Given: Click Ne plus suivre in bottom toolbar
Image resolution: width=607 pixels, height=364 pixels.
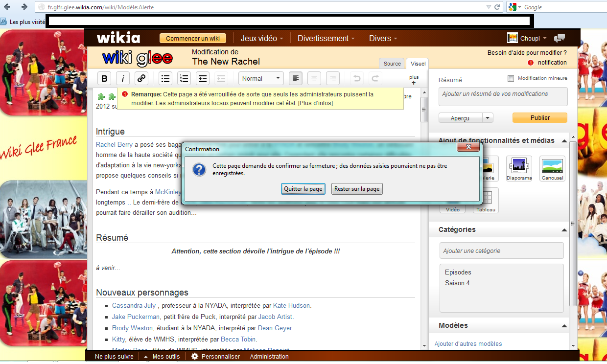Looking at the screenshot, I should (x=114, y=357).
